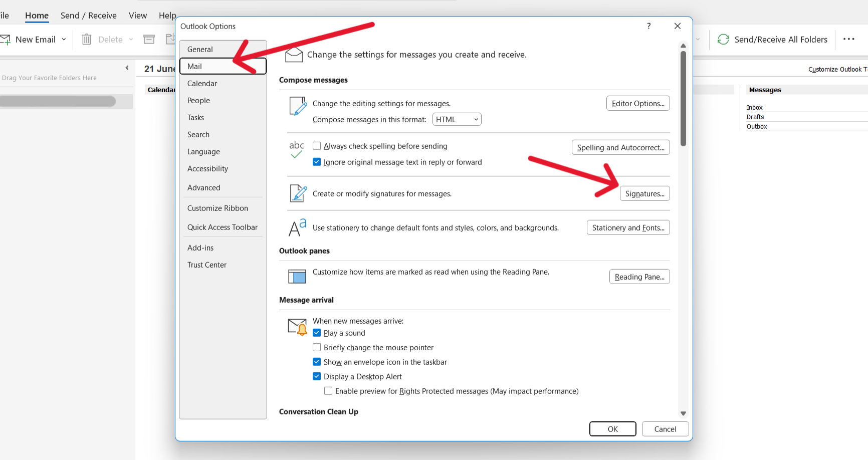Click the scrollbar up arrow in the options dialog
Image resolution: width=868 pixels, height=460 pixels.
pyautogui.click(x=683, y=46)
